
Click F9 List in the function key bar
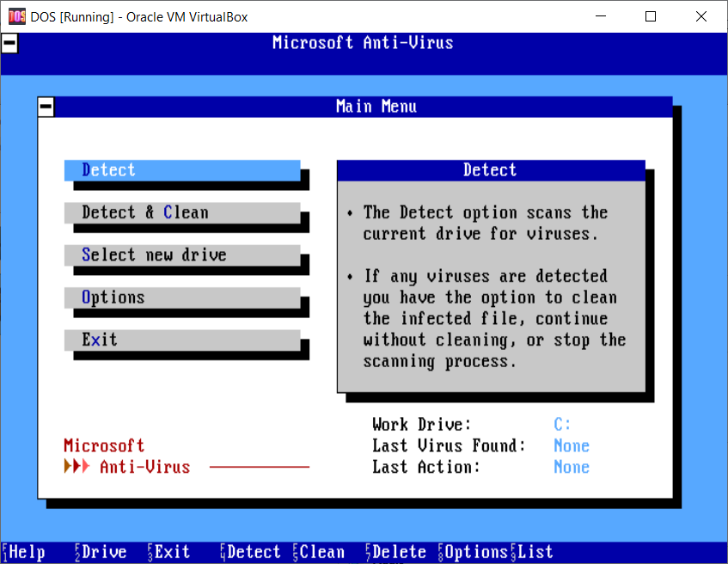(x=533, y=552)
